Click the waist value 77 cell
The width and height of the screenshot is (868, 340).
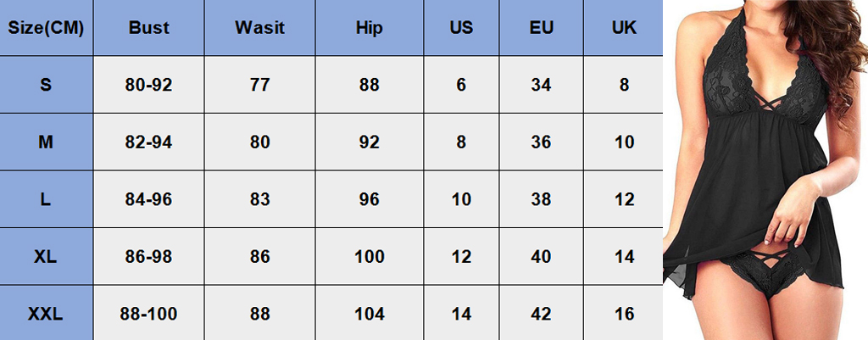coord(259,85)
